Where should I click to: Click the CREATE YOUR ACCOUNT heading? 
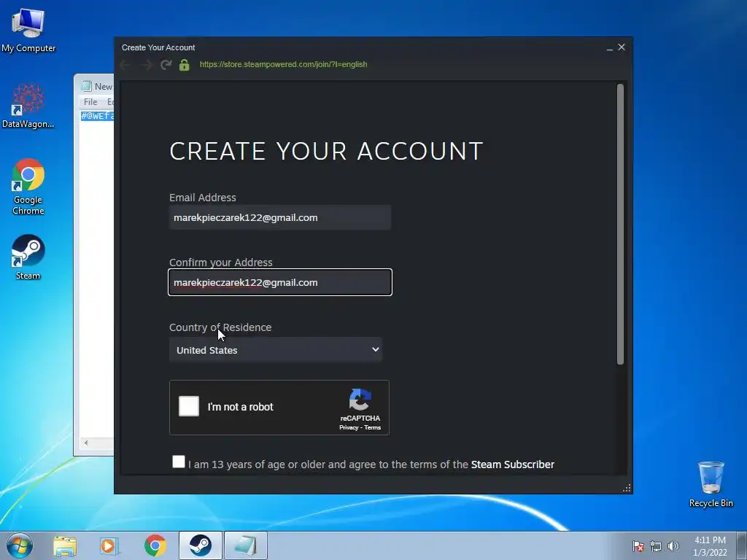[x=326, y=151]
